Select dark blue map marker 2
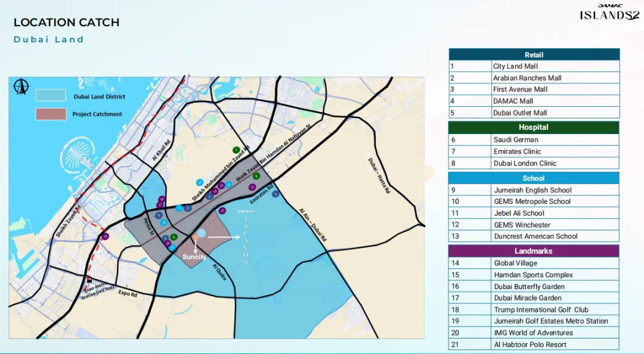Screen dimensions: 644x354 [188, 209]
